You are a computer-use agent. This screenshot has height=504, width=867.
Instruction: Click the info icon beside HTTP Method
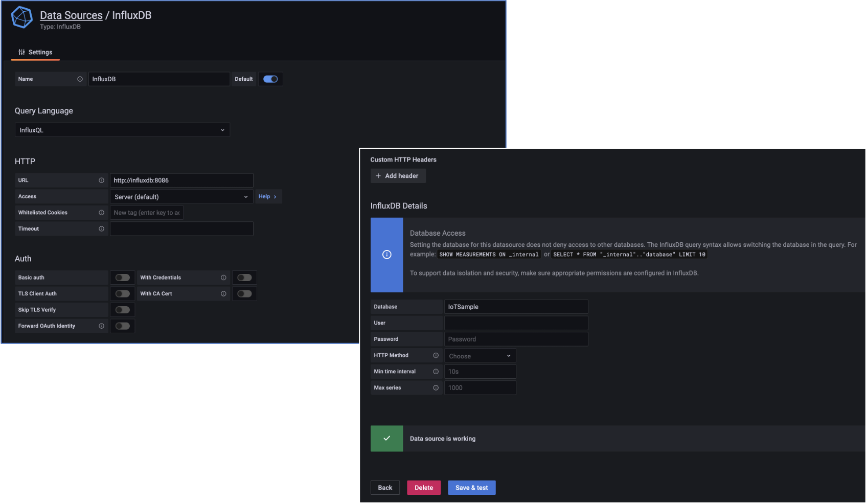tap(436, 355)
